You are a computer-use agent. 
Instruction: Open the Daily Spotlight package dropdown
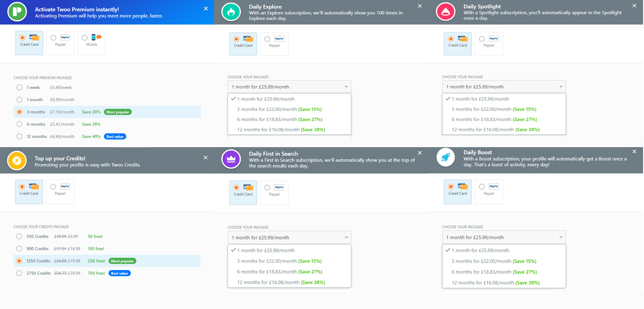[x=504, y=87]
